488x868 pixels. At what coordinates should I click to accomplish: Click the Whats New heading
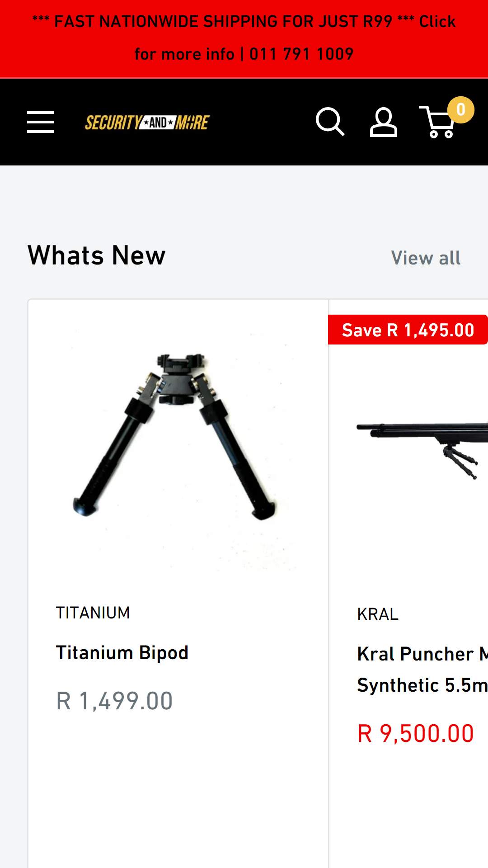(x=97, y=255)
